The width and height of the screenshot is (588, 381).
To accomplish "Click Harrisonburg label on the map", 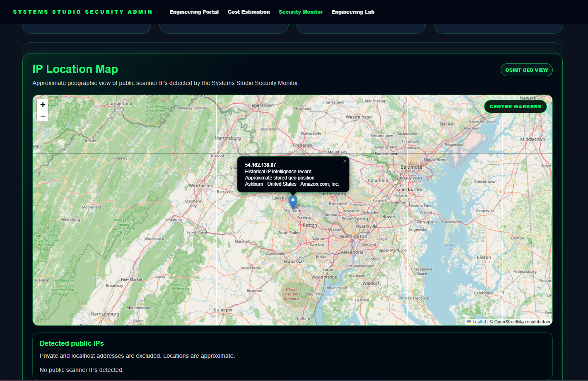I will [x=105, y=314].
